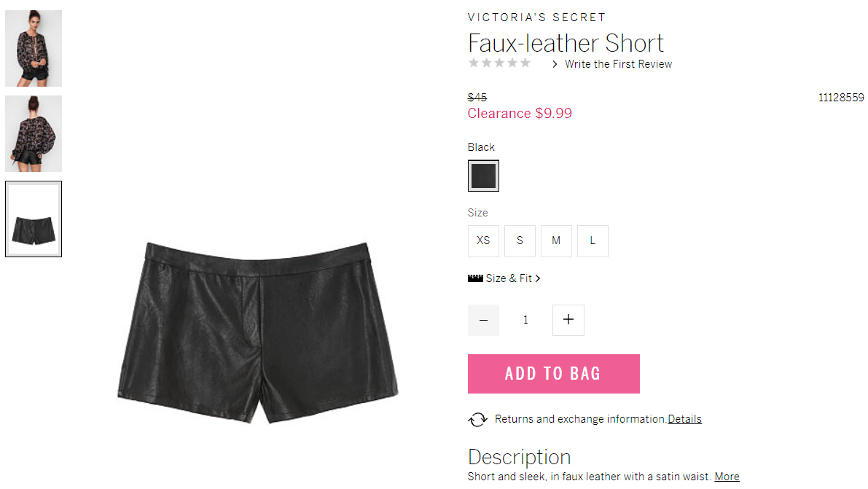Open returns Details link
This screenshot has width=868, height=489.
pos(685,419)
